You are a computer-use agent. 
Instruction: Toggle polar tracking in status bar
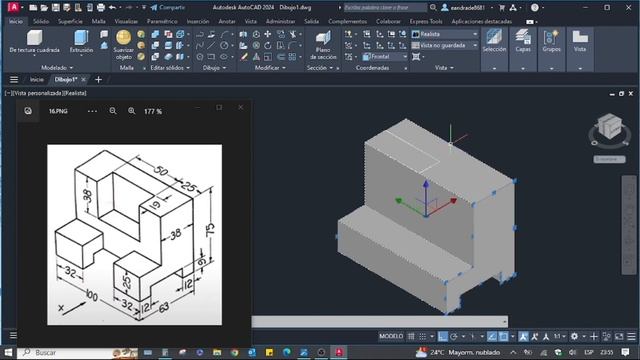pos(453,336)
